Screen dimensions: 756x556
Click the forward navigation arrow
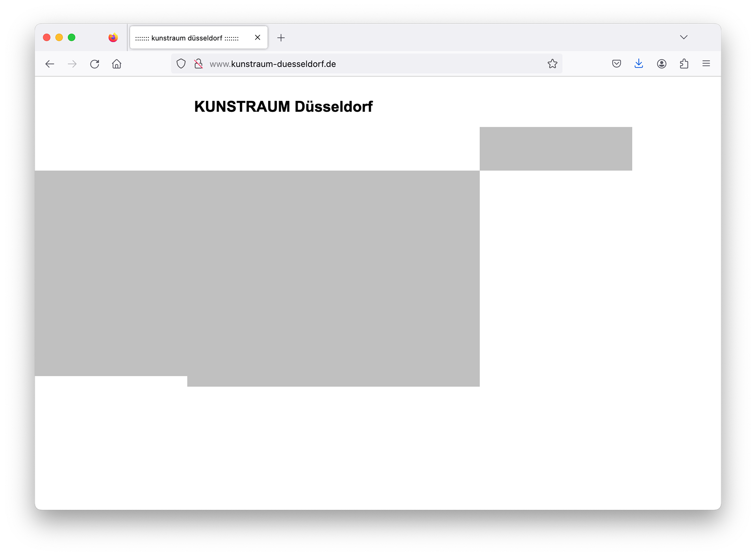72,64
